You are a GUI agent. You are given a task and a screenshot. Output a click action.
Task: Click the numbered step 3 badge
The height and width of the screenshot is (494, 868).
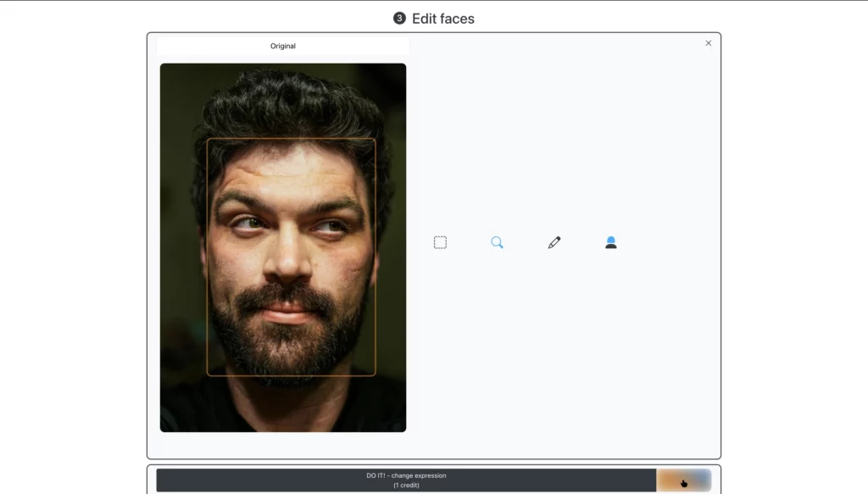[x=398, y=18]
